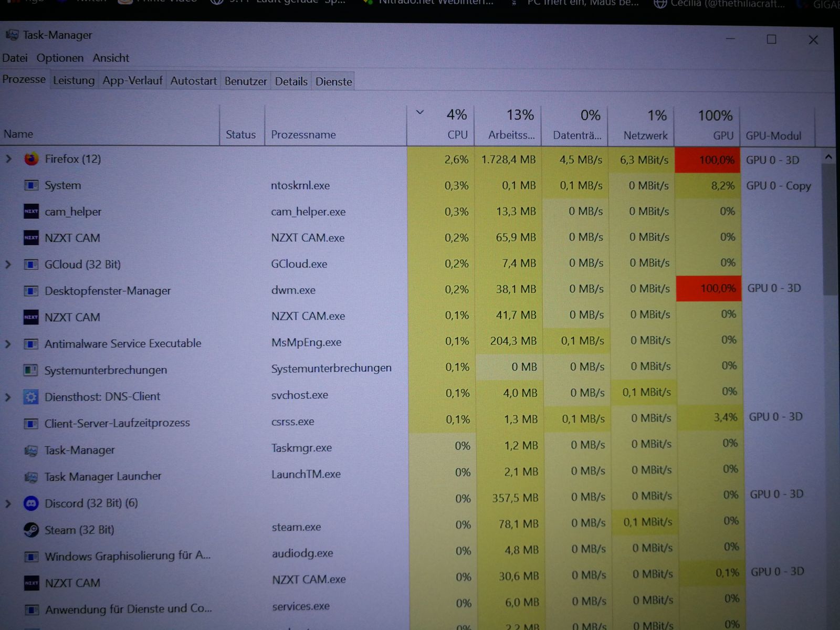
Task: Sort by the GPU-Modul column header
Action: pos(778,126)
